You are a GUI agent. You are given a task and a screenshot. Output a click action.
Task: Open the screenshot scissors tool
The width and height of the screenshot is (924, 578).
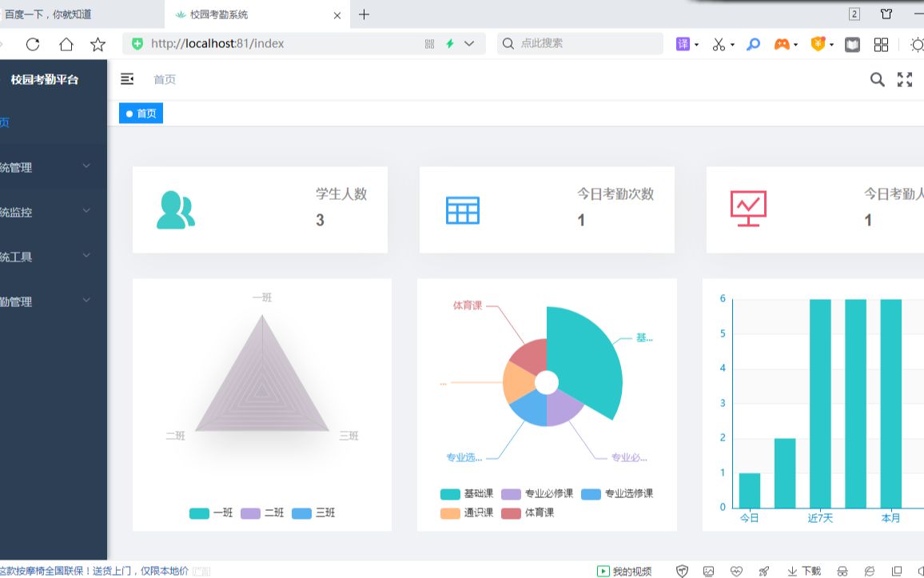coord(719,44)
